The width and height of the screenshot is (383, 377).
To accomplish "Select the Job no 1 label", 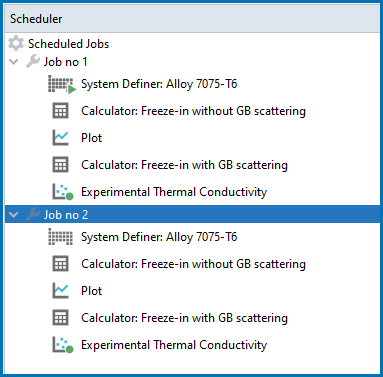I will 66,62.
